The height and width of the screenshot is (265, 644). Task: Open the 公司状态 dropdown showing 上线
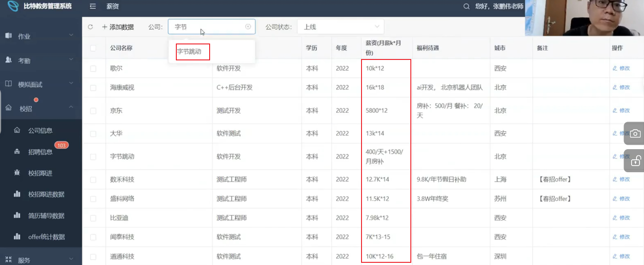(x=341, y=27)
